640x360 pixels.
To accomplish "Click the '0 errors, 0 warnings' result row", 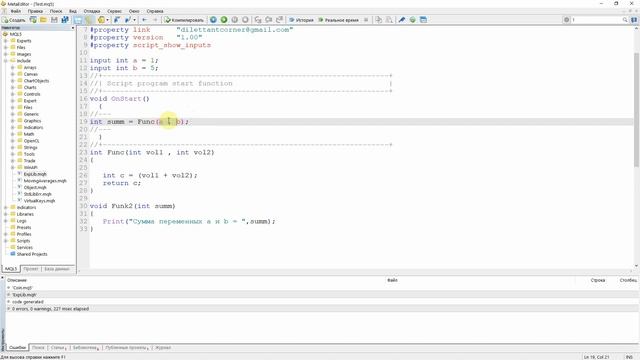I will [x=322, y=309].
